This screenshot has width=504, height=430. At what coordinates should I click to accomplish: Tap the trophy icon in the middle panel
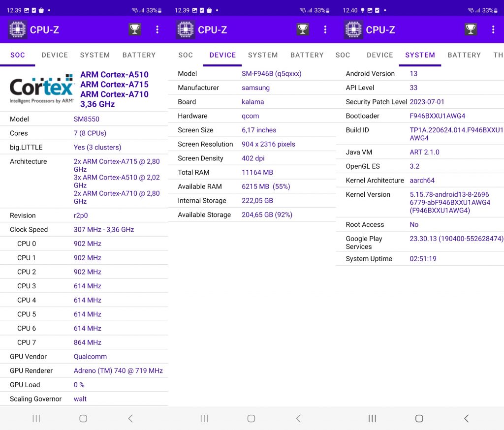(303, 30)
